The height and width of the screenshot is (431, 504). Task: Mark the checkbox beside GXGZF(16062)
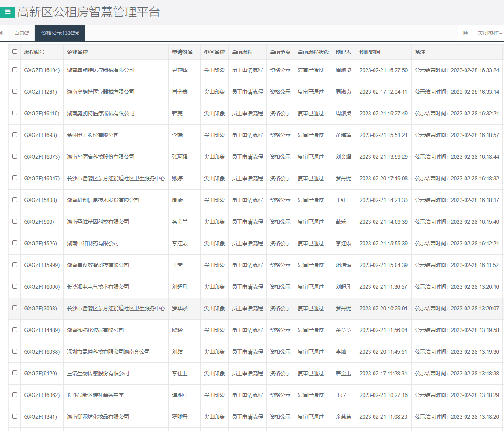(15, 395)
